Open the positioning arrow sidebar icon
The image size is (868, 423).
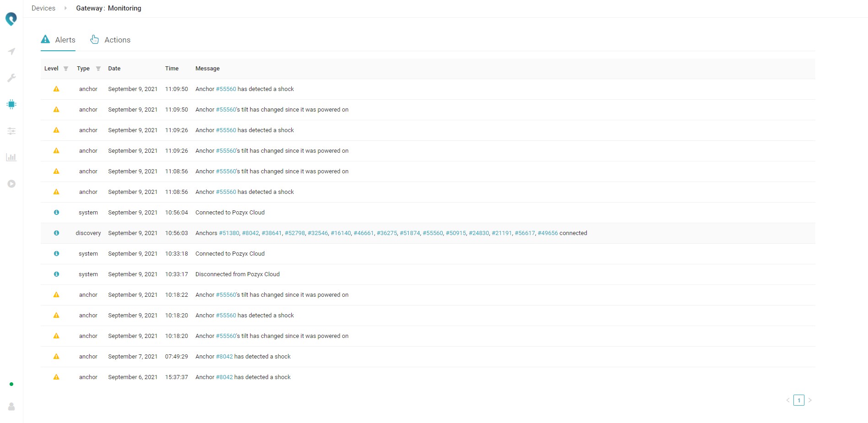pyautogui.click(x=11, y=52)
